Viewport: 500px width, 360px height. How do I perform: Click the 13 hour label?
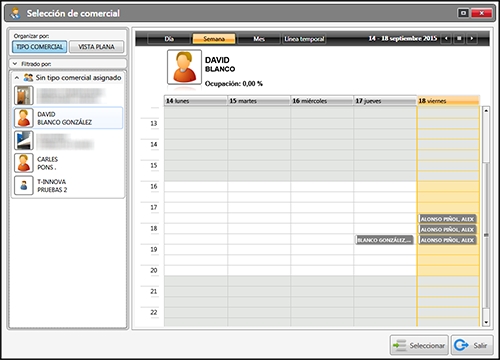coord(154,123)
